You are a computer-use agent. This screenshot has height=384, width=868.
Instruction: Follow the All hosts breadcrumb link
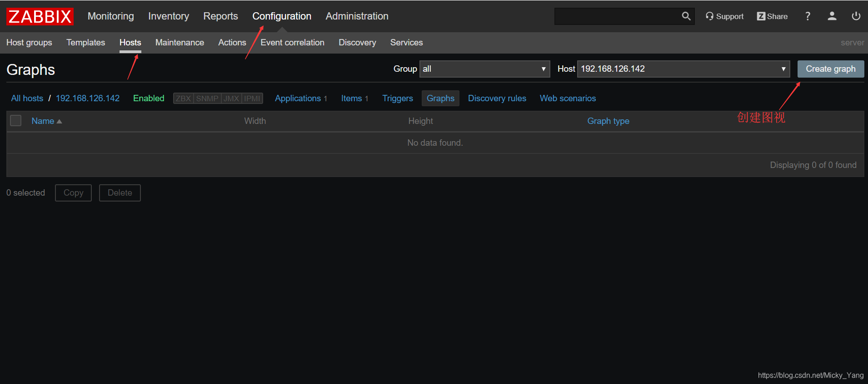pos(27,98)
